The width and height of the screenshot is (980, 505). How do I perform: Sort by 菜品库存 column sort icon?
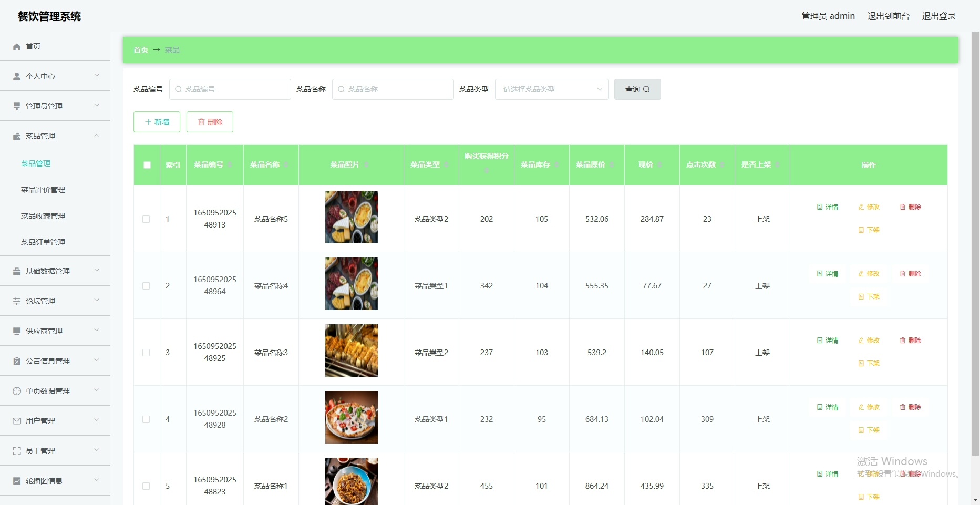click(x=556, y=165)
